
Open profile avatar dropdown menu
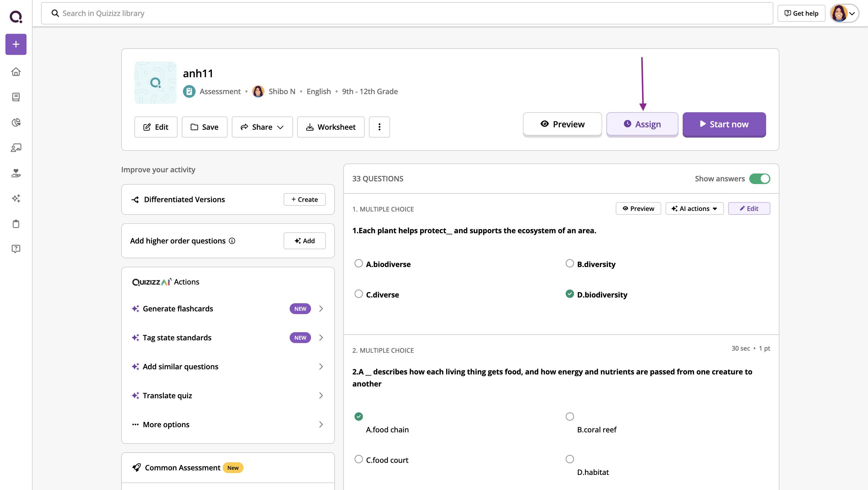click(844, 14)
